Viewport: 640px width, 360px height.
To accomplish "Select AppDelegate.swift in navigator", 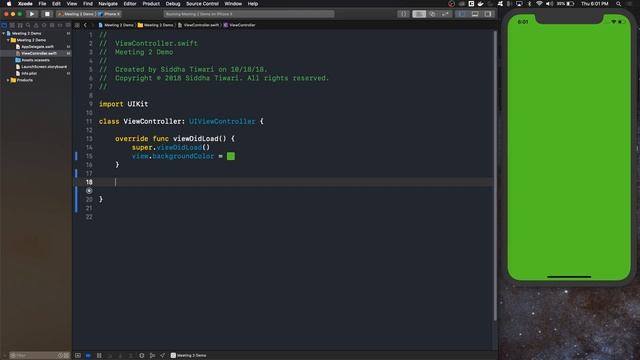I will point(37,47).
